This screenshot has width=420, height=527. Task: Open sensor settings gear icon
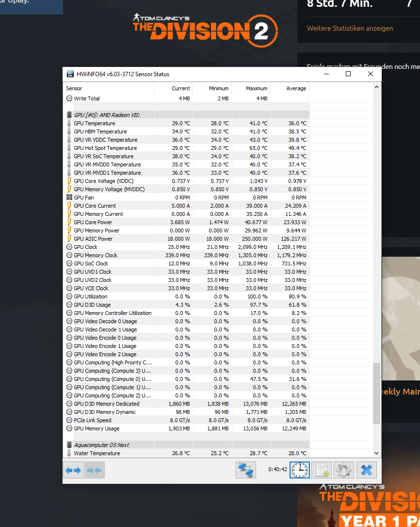344,470
